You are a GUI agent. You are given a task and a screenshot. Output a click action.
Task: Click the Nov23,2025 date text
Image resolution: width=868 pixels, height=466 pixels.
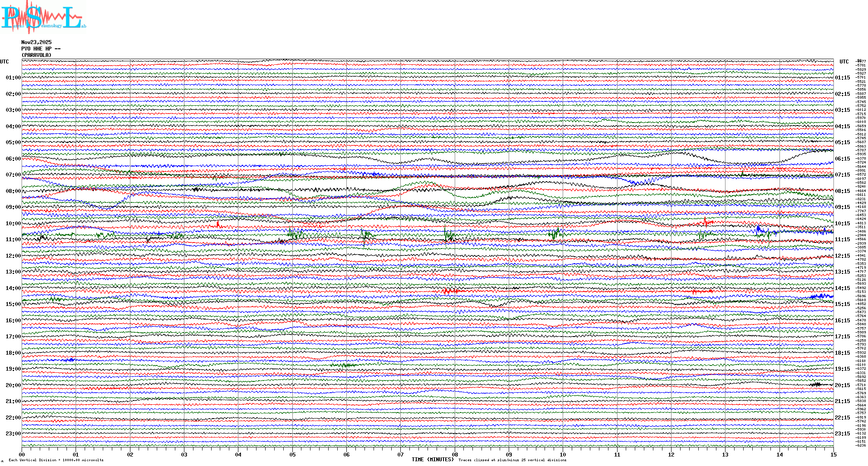(x=36, y=42)
